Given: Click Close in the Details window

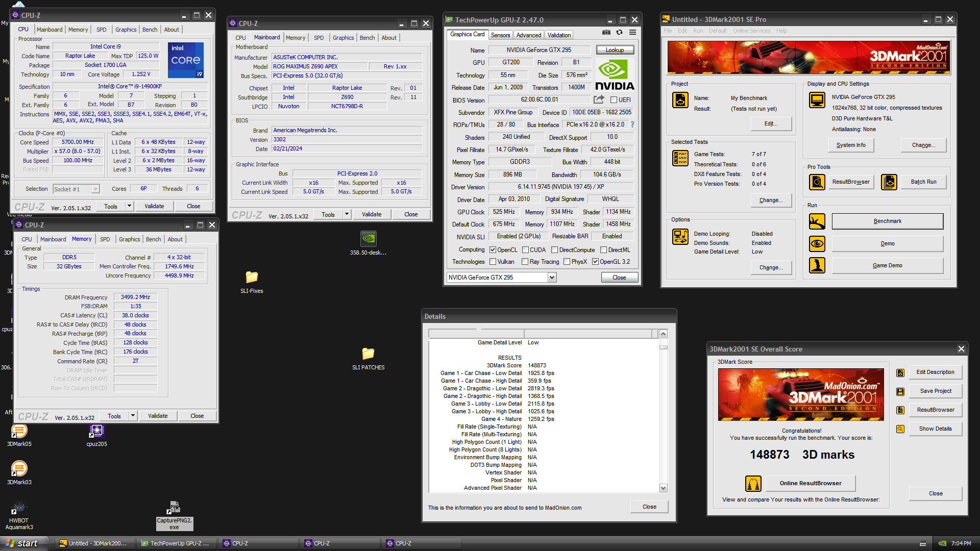Looking at the screenshot, I should coord(649,507).
